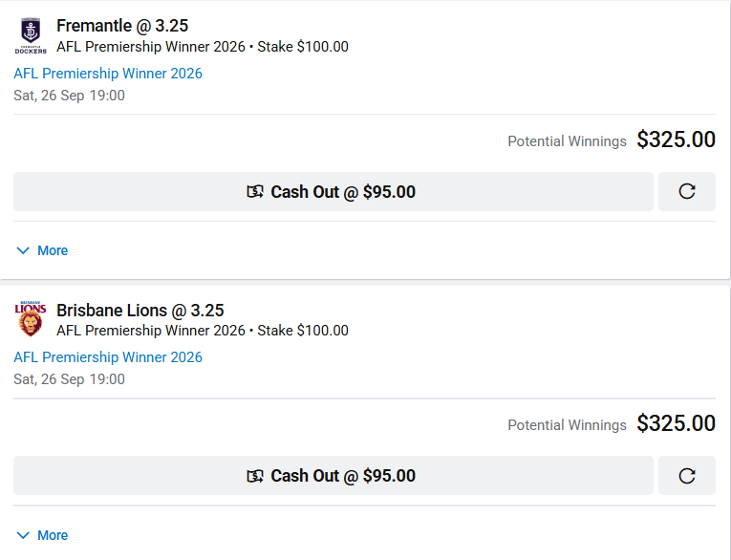Viewport: 731px width, 560px height.
Task: Click cash-out money icon in Brisbane Lions button
Action: (x=255, y=476)
